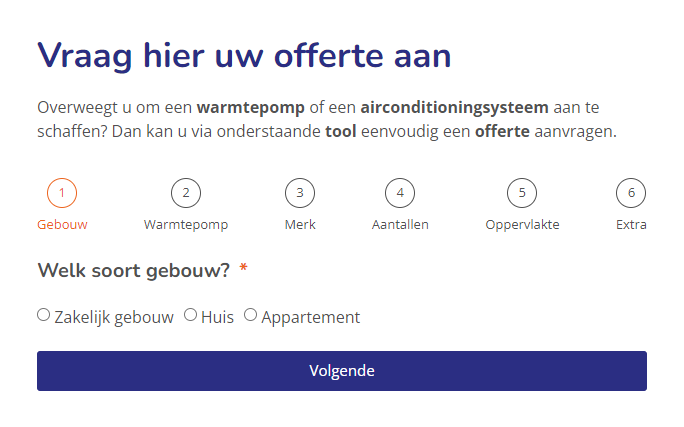Go to the step 2 circle

coord(186,193)
